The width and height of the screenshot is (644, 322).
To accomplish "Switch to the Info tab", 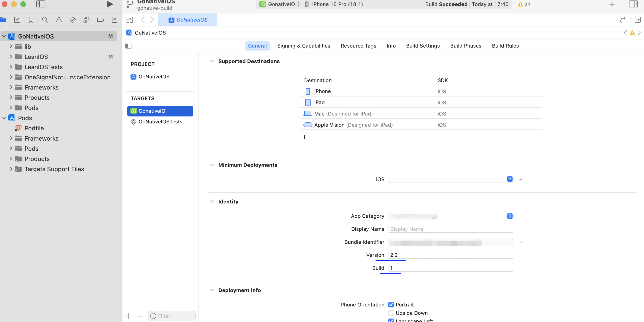I will point(391,46).
